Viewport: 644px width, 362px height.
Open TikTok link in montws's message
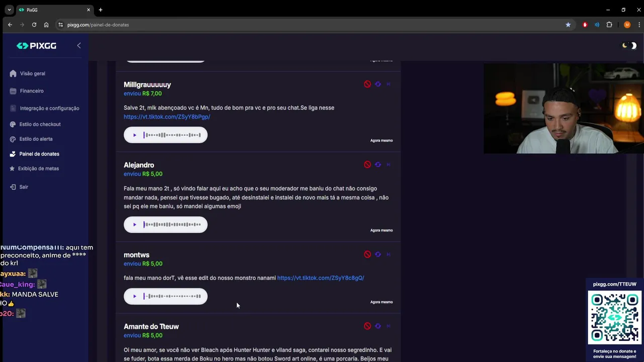point(320,278)
